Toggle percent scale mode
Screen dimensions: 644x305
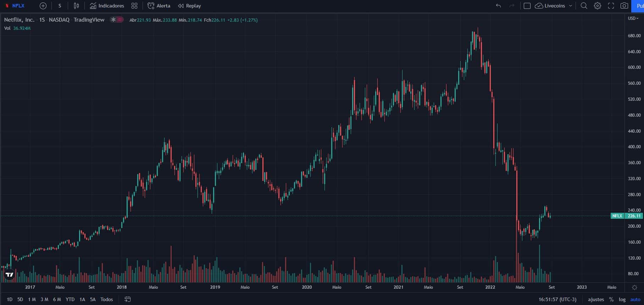[611, 299]
